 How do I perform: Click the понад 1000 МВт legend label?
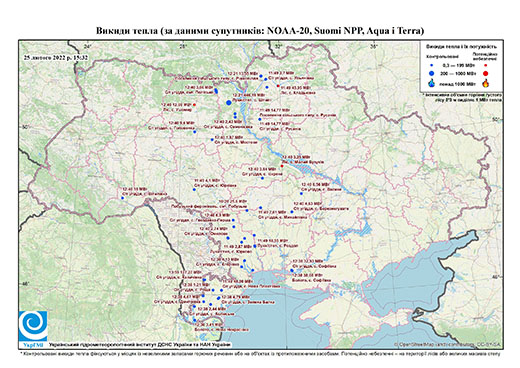click(457, 83)
